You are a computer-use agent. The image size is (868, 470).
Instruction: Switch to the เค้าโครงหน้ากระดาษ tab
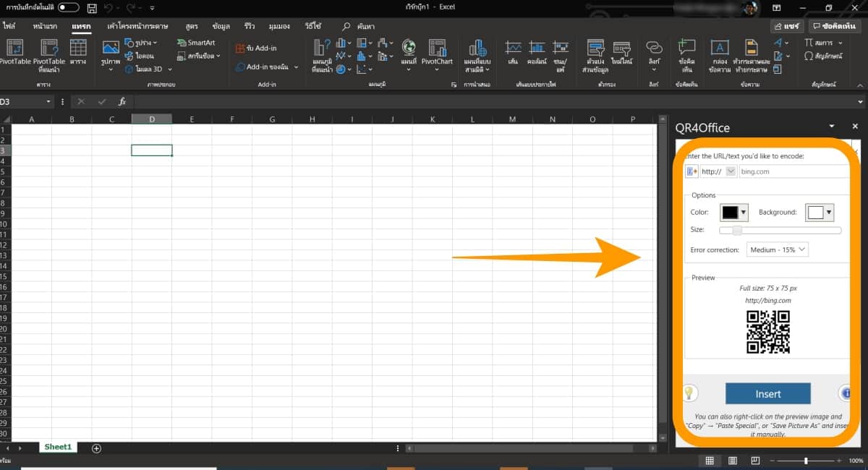click(x=139, y=26)
